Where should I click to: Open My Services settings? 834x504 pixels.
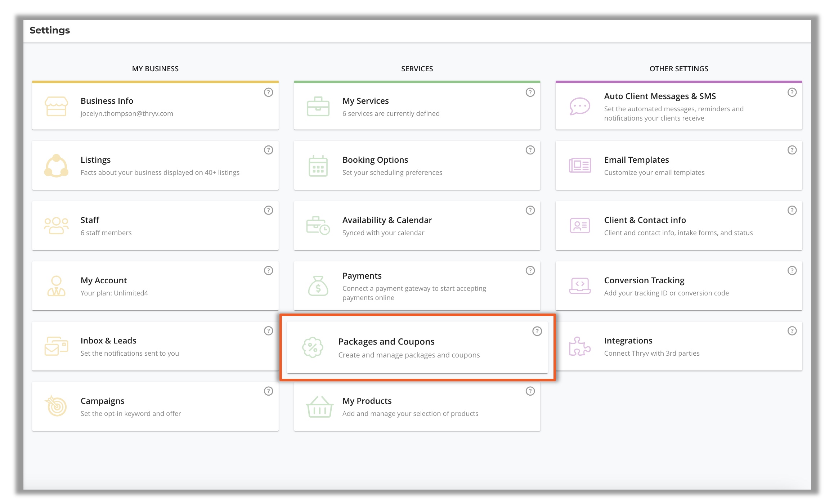point(417,106)
